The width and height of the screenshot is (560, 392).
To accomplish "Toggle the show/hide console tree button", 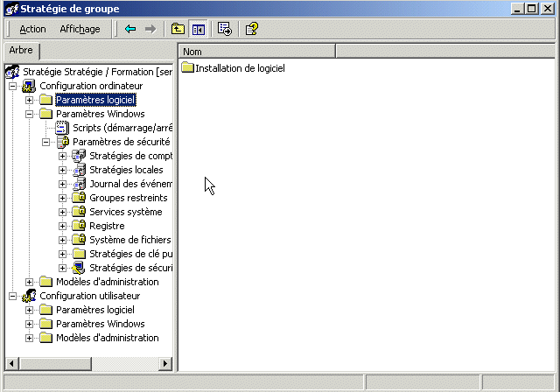I will pyautogui.click(x=198, y=29).
